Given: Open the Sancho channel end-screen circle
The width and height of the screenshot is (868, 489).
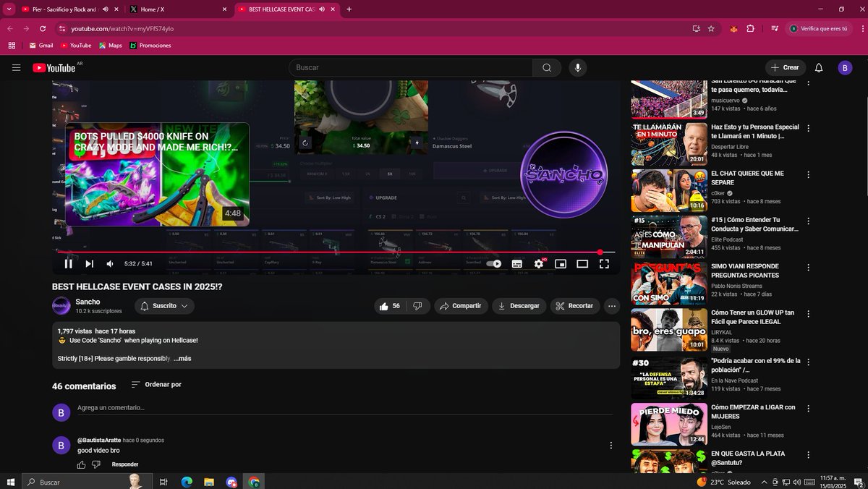Looking at the screenshot, I should [x=564, y=174].
